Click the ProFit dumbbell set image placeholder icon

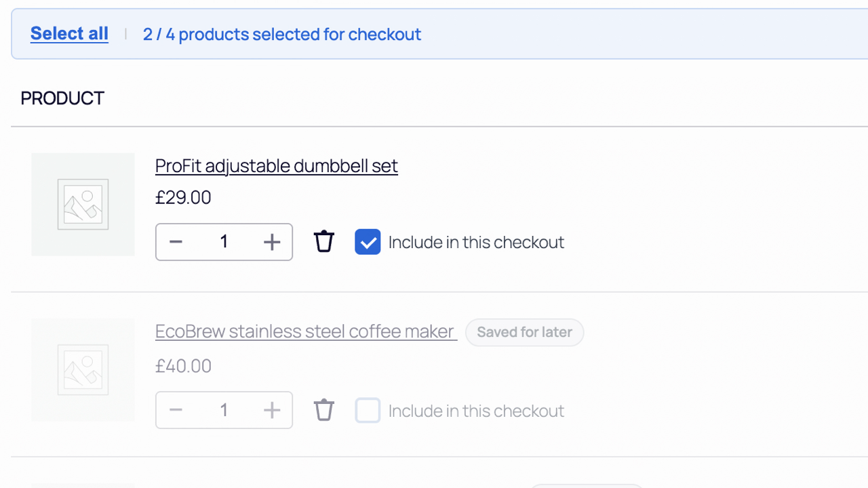tap(83, 204)
